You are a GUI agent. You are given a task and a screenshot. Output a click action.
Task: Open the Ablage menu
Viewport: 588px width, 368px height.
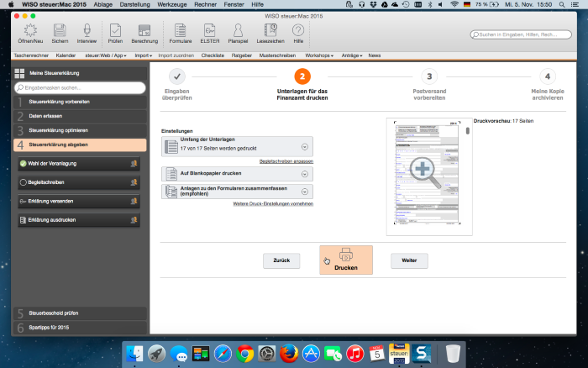(103, 4)
